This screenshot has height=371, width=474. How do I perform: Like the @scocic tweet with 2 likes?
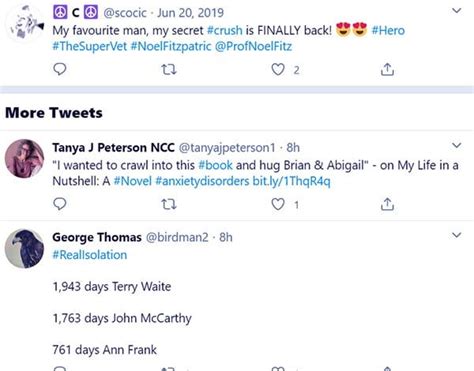coord(278,70)
